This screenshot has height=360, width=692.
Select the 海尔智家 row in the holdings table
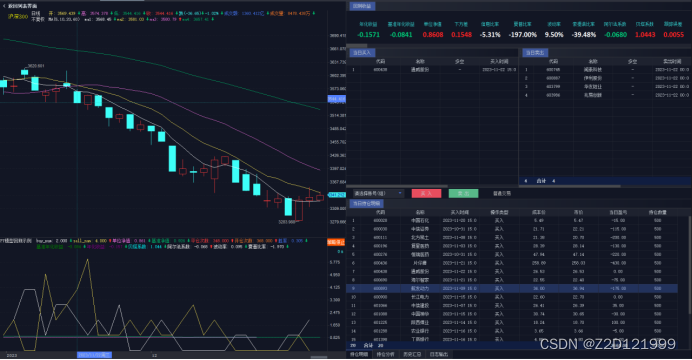pos(513,280)
